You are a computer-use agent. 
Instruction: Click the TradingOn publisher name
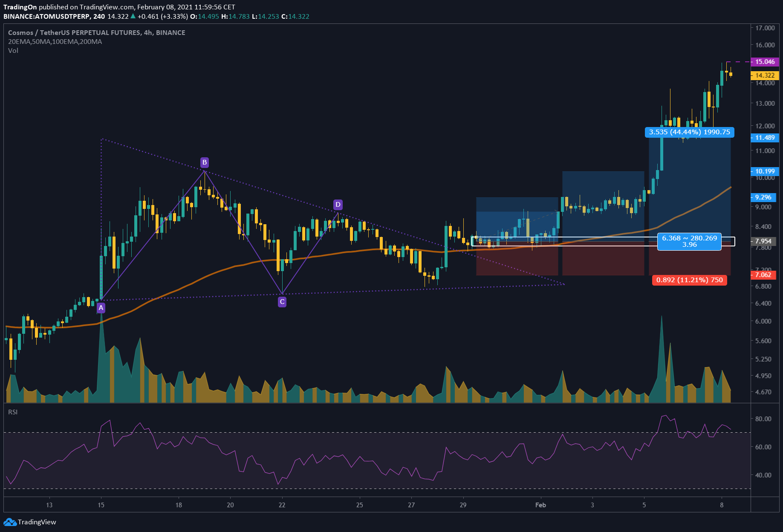tap(20, 7)
